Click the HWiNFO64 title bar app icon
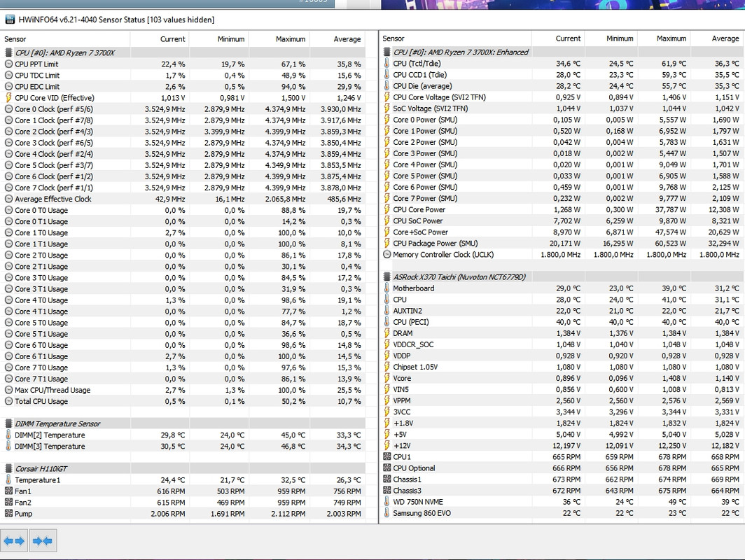Screen dimensions: 745x560 pyautogui.click(x=10, y=20)
